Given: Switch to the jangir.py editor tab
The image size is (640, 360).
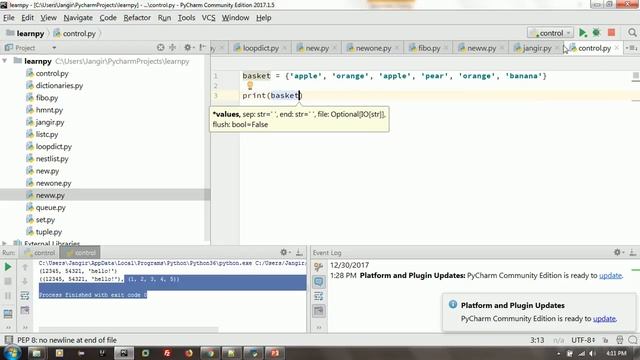Looking at the screenshot, I should tap(536, 48).
